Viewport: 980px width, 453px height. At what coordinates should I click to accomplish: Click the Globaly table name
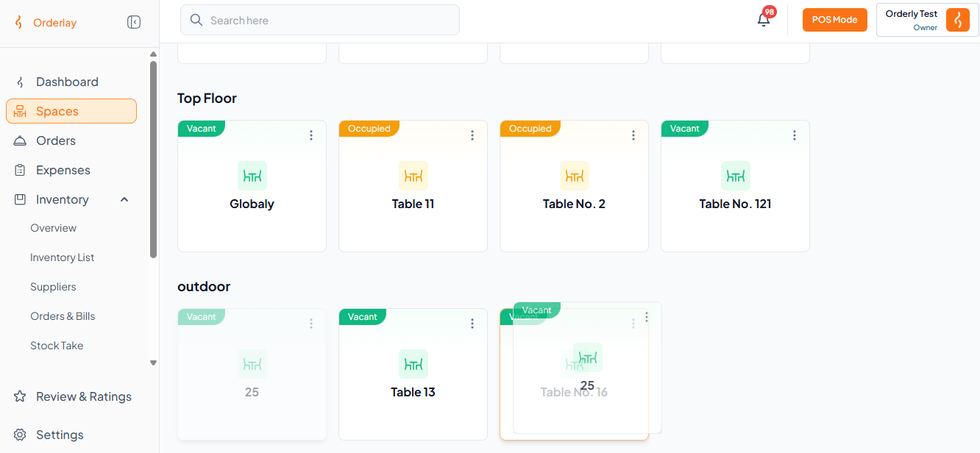click(x=252, y=204)
